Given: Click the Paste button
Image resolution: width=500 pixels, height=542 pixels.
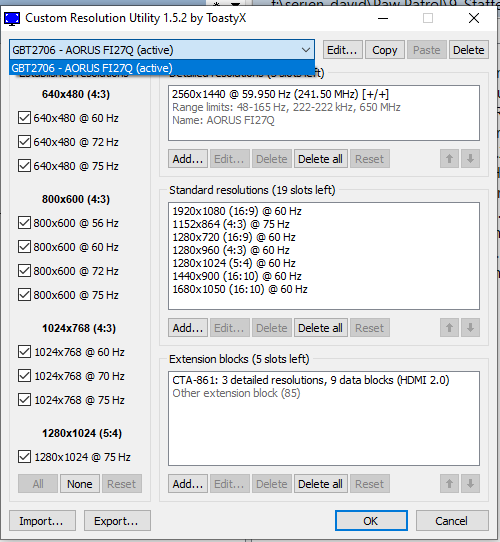Looking at the screenshot, I should click(x=427, y=50).
